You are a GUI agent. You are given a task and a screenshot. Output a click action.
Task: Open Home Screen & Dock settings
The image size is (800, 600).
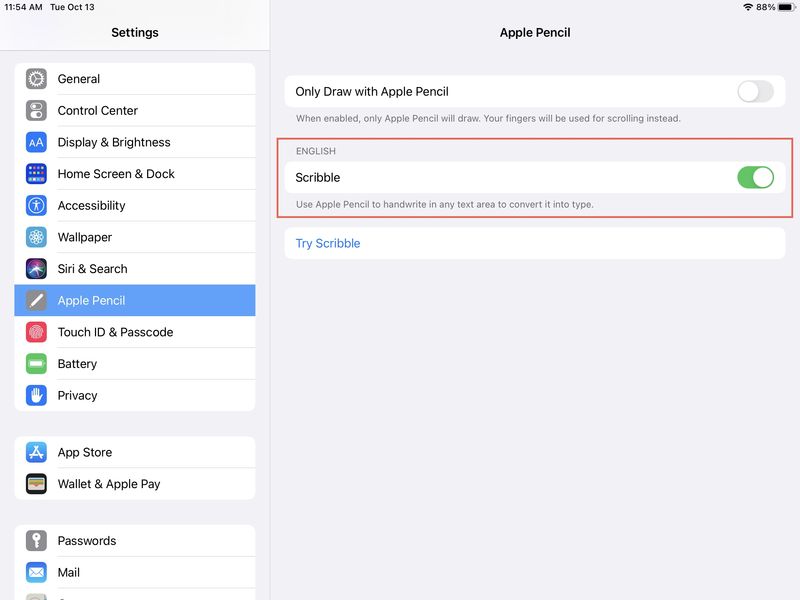135,174
